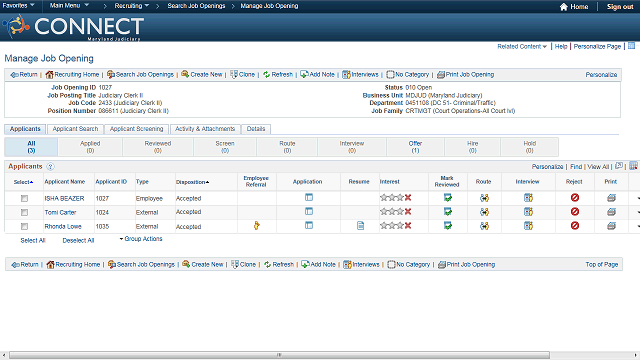Select checkbox for Tomi Carter
The width and height of the screenshot is (640, 360).
click(x=24, y=212)
